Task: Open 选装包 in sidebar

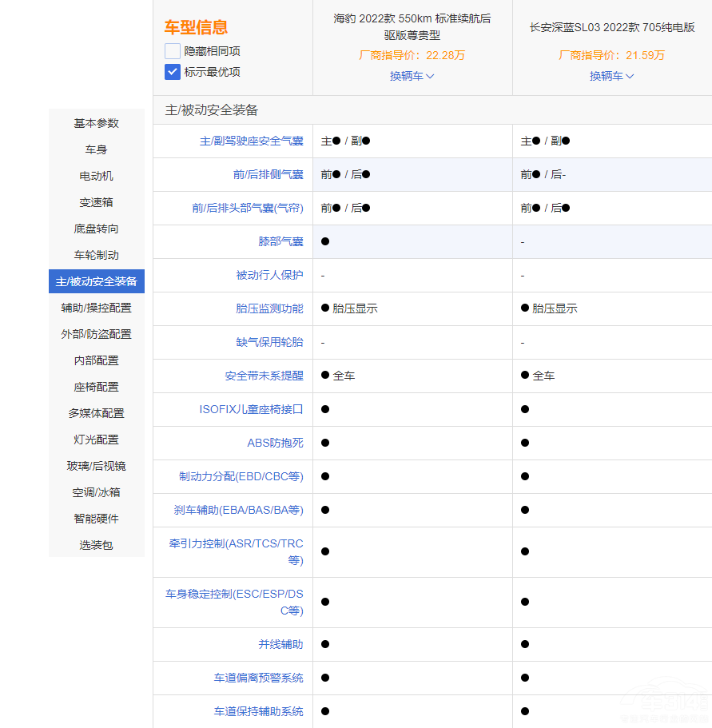Action: pos(97,545)
